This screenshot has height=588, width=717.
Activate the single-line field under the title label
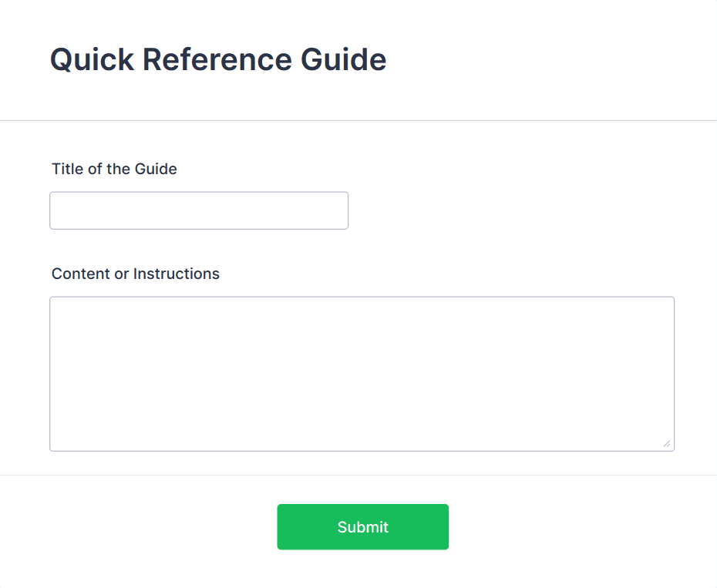[199, 210]
